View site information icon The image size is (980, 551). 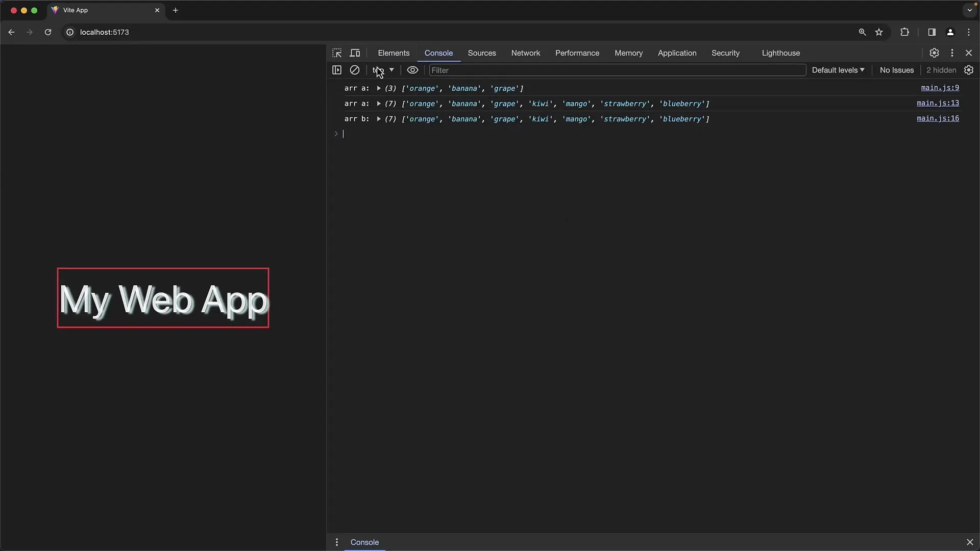coord(70,32)
